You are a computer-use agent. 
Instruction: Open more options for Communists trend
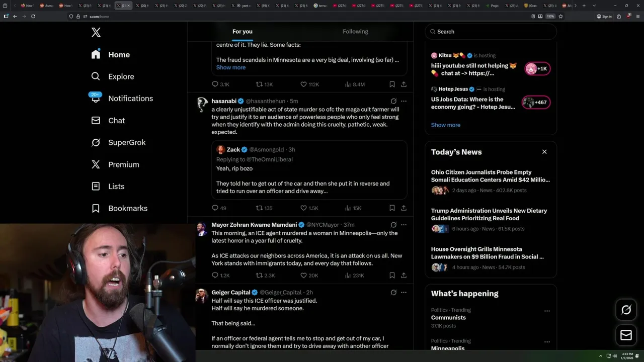coord(547,311)
